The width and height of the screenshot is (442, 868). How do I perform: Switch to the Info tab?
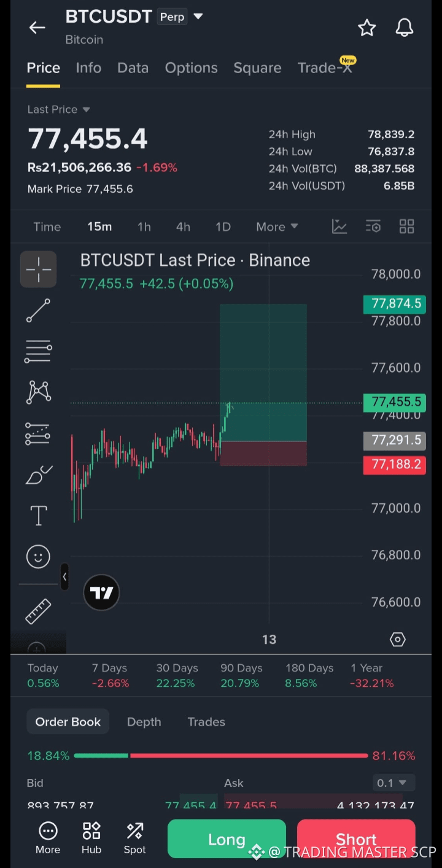[88, 68]
